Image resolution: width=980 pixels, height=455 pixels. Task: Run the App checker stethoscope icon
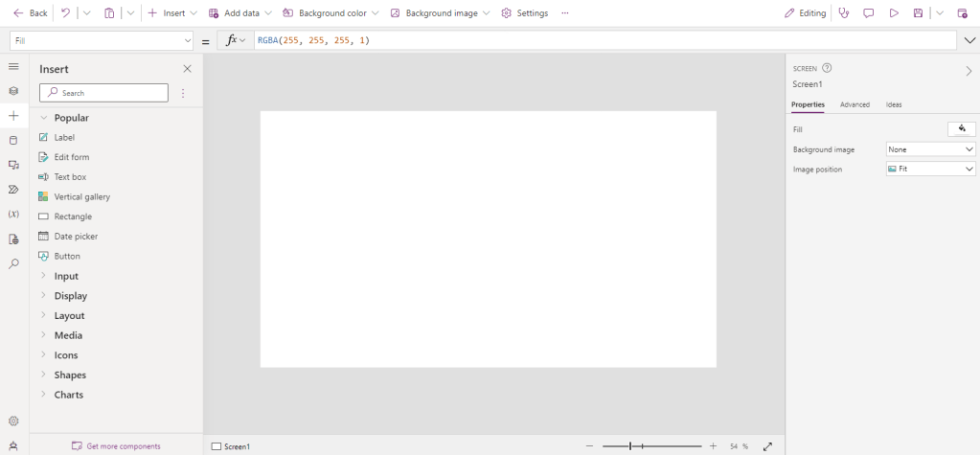click(843, 13)
